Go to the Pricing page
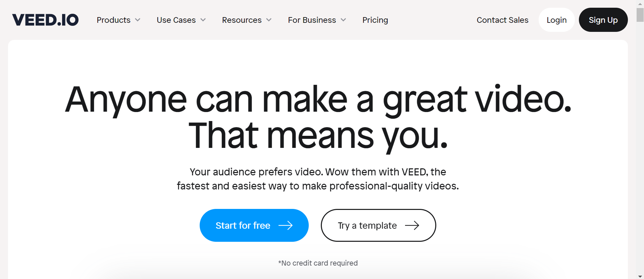The image size is (644, 279). point(375,20)
